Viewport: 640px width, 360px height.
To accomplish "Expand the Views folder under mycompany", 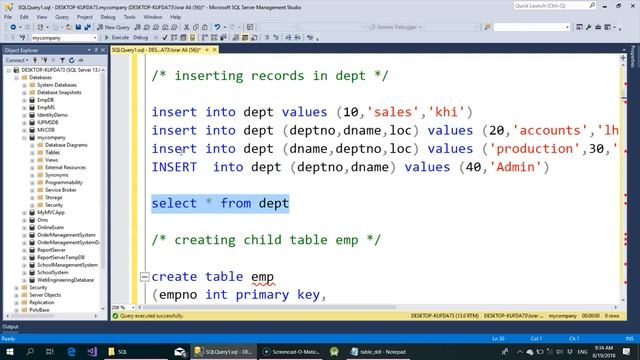I will pos(32,160).
